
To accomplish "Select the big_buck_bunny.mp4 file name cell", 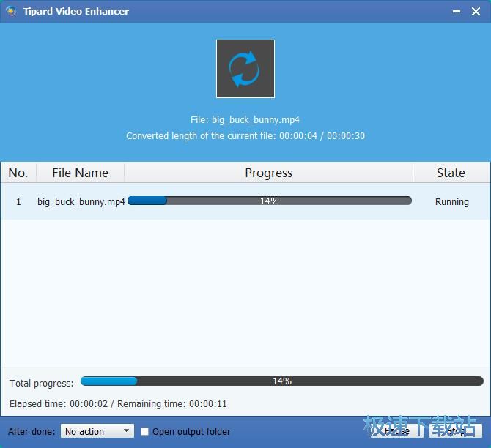I will (81, 202).
